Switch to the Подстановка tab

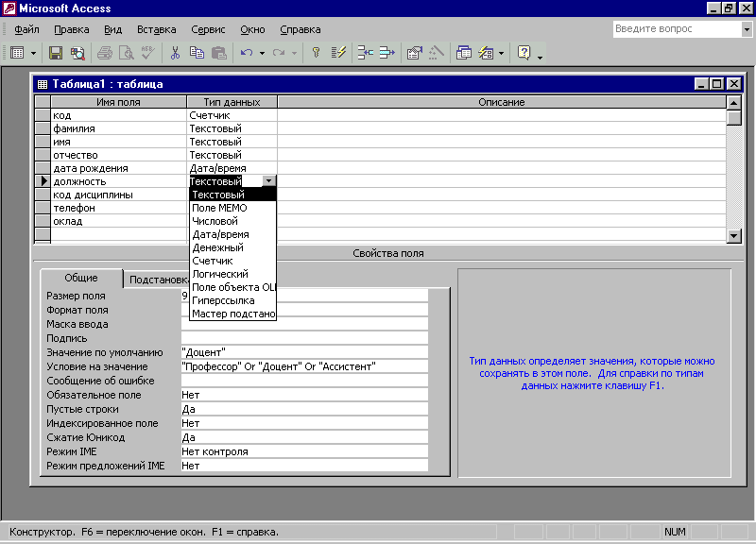click(x=156, y=280)
